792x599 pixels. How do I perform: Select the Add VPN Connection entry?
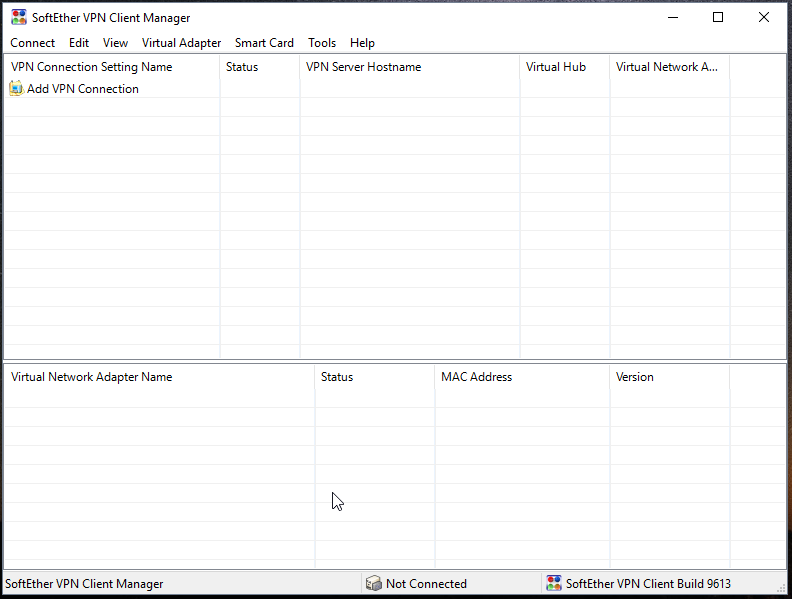pos(83,89)
